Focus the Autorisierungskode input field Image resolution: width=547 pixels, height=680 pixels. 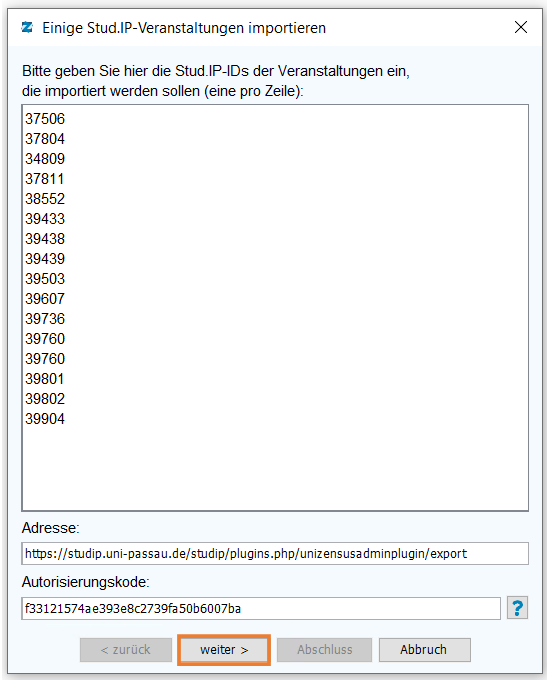(261, 608)
